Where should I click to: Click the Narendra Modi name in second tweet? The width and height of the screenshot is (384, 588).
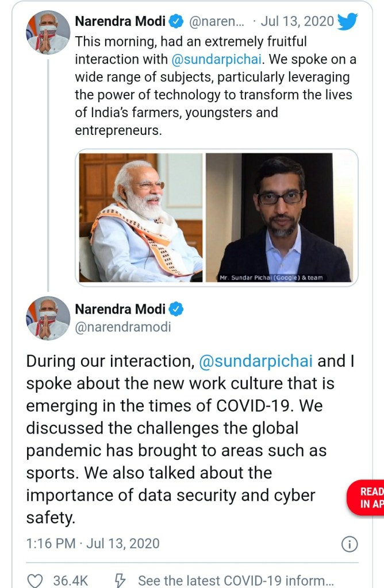point(120,310)
